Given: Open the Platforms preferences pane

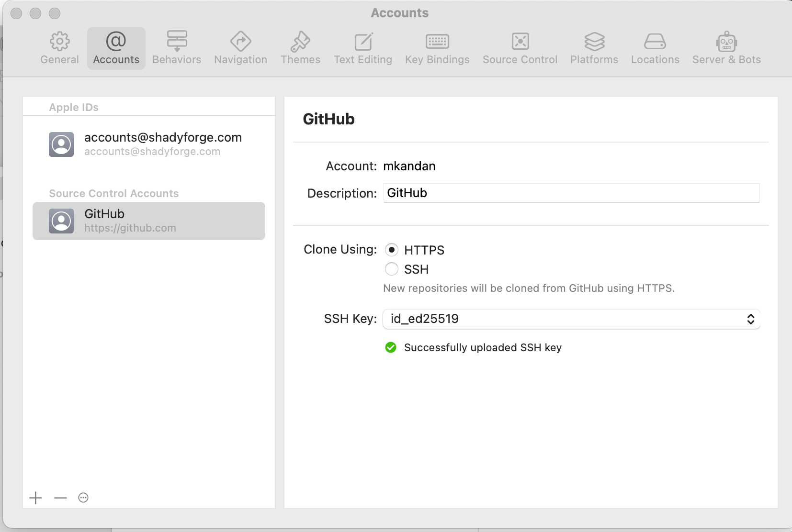Looking at the screenshot, I should [x=594, y=48].
